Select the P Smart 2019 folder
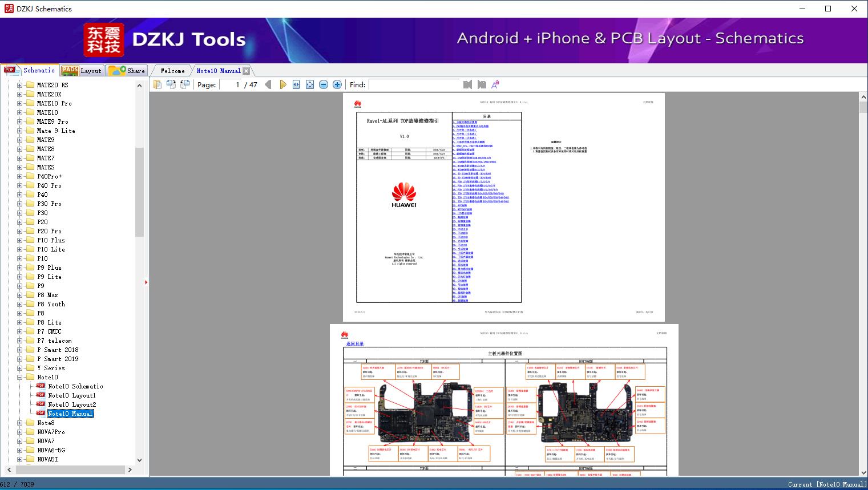 [58, 359]
